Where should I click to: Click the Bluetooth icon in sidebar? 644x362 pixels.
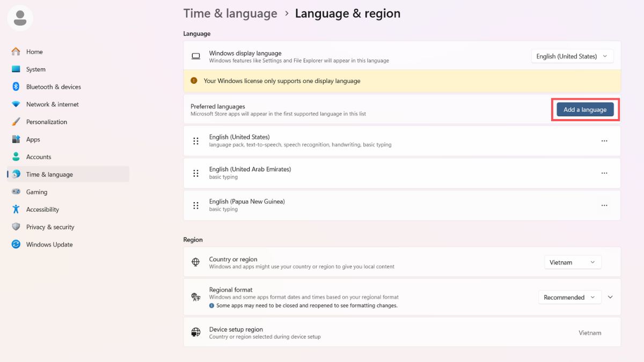click(x=16, y=87)
